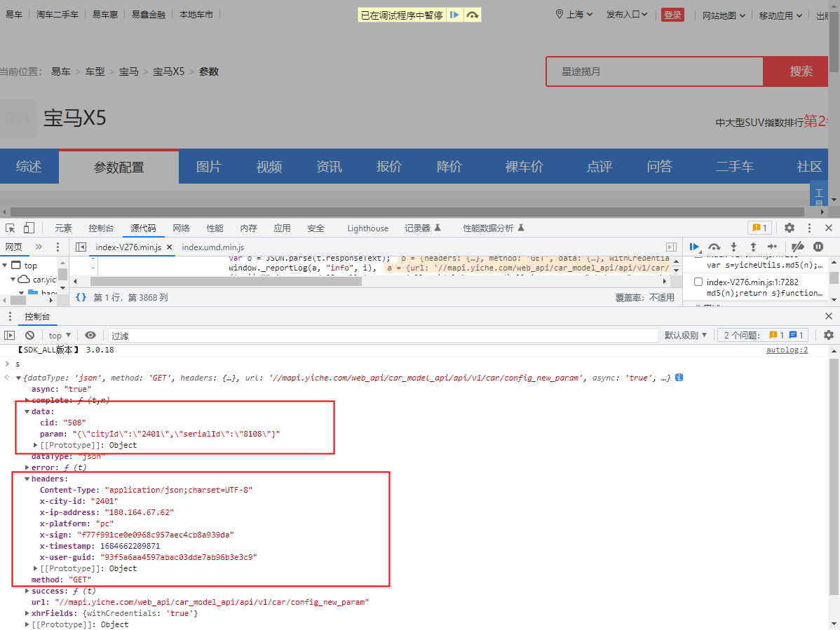The width and height of the screenshot is (840, 630).
Task: Open the top context selector dropdown
Action: click(60, 335)
